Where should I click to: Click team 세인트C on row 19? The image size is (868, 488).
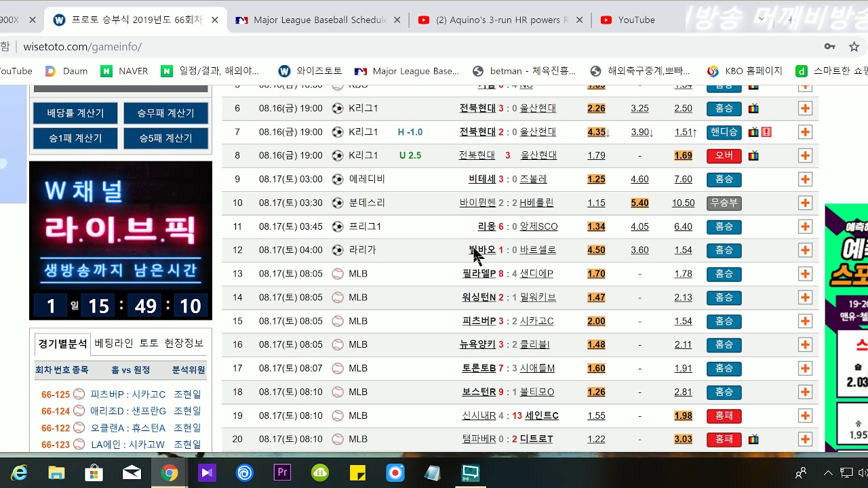tap(542, 415)
